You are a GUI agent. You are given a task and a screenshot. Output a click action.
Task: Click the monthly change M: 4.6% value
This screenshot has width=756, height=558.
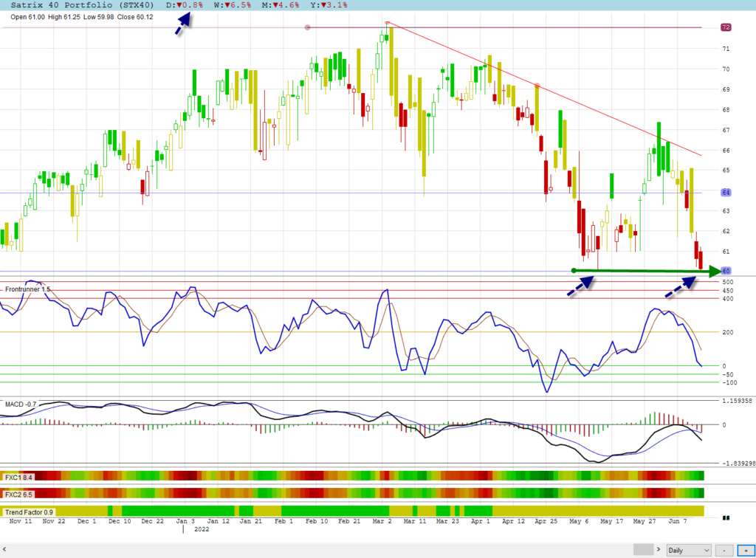(x=281, y=5)
